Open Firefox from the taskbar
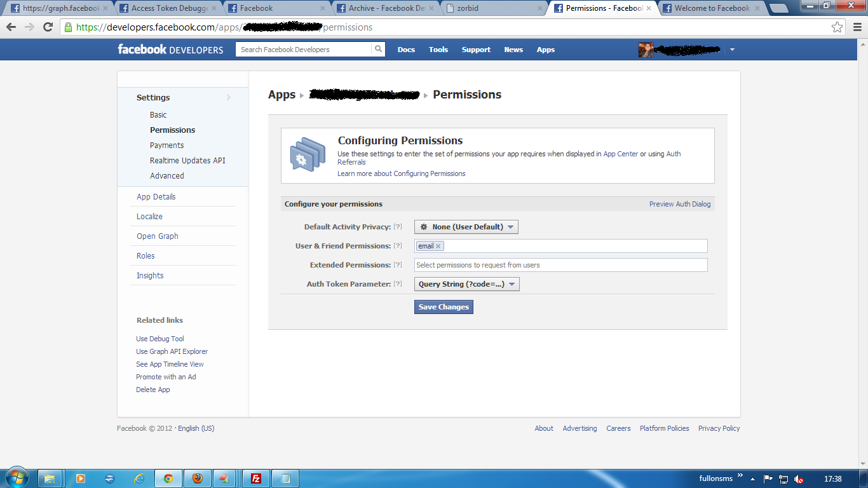 pos(198,478)
